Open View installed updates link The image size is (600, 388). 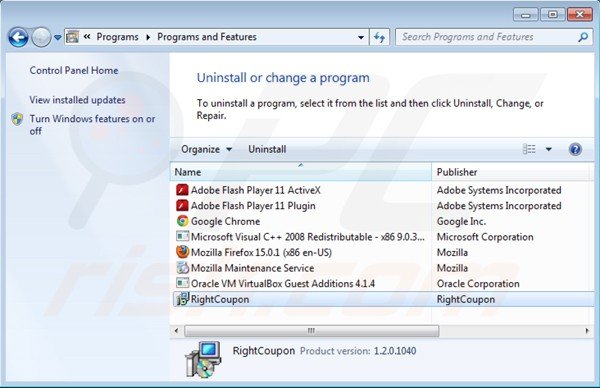pyautogui.click(x=77, y=100)
